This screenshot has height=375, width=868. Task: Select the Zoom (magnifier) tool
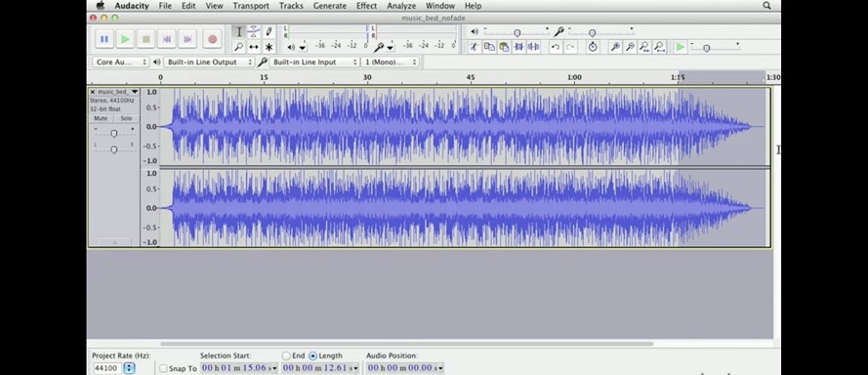pos(239,47)
